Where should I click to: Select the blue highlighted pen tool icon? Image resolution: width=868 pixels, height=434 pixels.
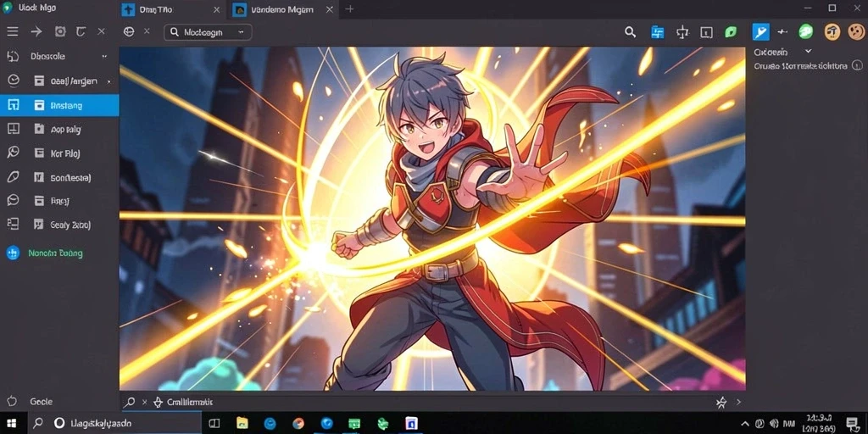[760, 32]
